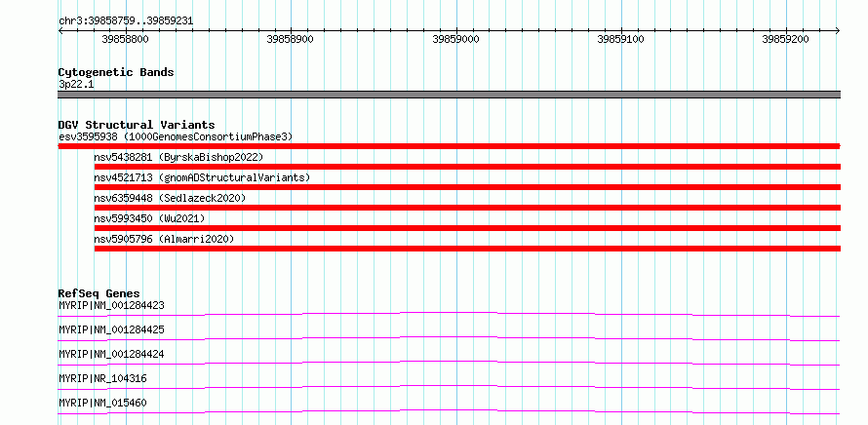Click the MYRIP|NR_104316 transcript label

102,378
